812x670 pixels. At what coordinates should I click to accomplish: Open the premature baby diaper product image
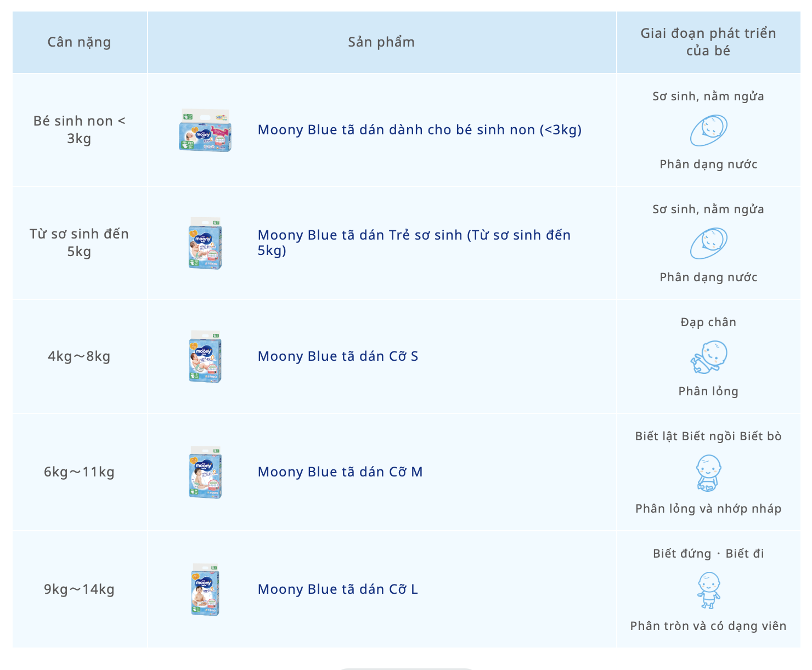click(x=205, y=130)
